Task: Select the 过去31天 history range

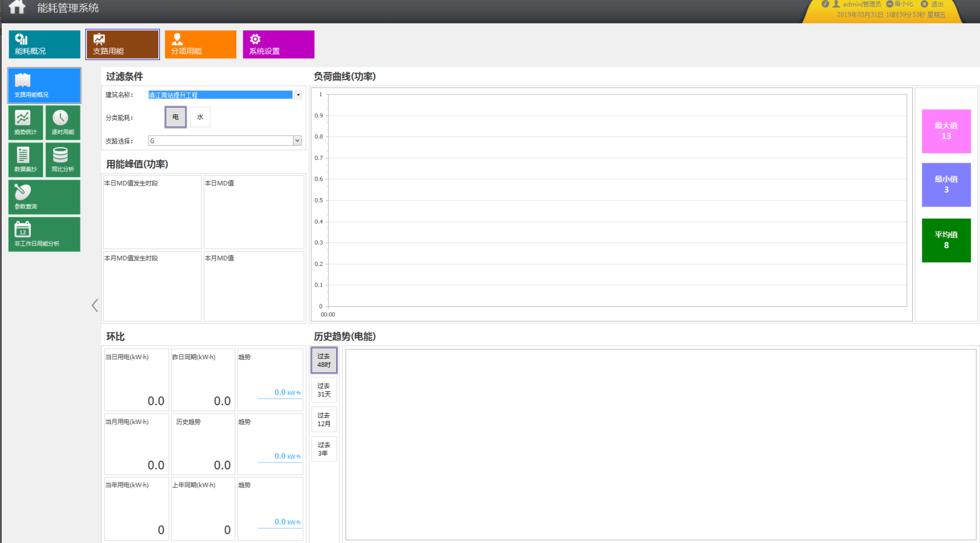Action: click(x=324, y=390)
